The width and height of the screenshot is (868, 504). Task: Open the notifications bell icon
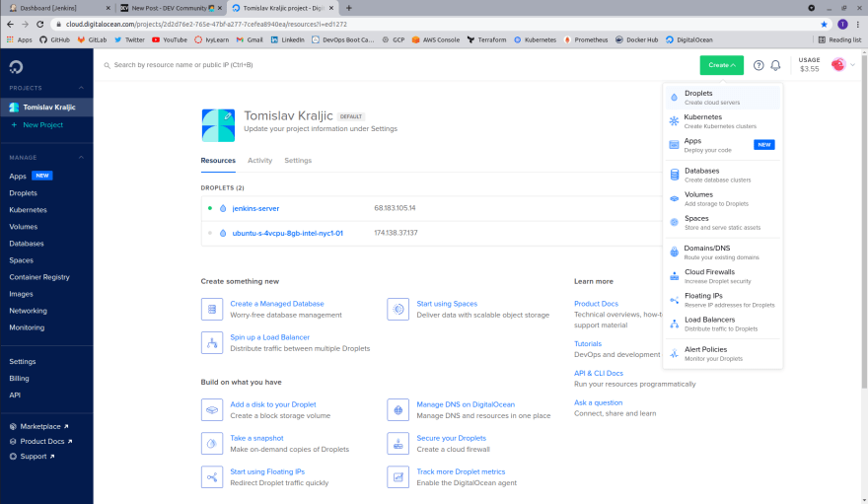pos(775,65)
